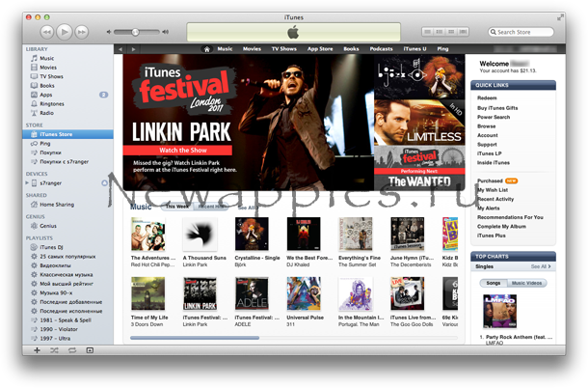Open The Wanted festival banner

click(419, 168)
